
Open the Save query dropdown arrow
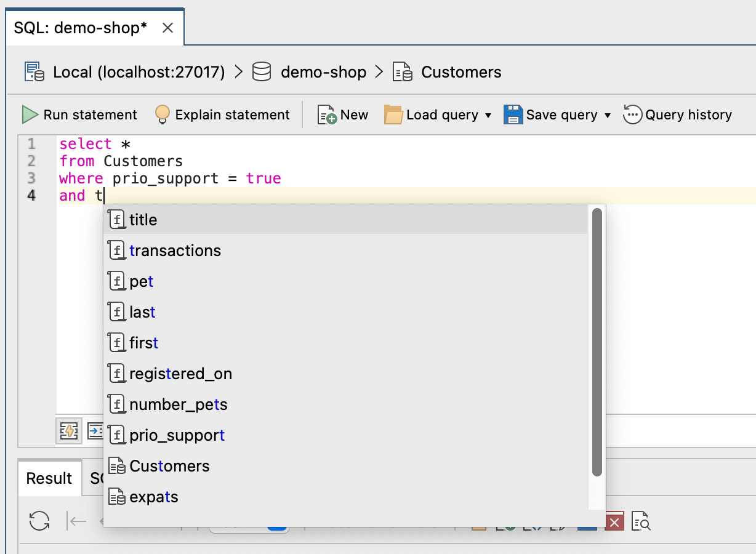tap(608, 116)
